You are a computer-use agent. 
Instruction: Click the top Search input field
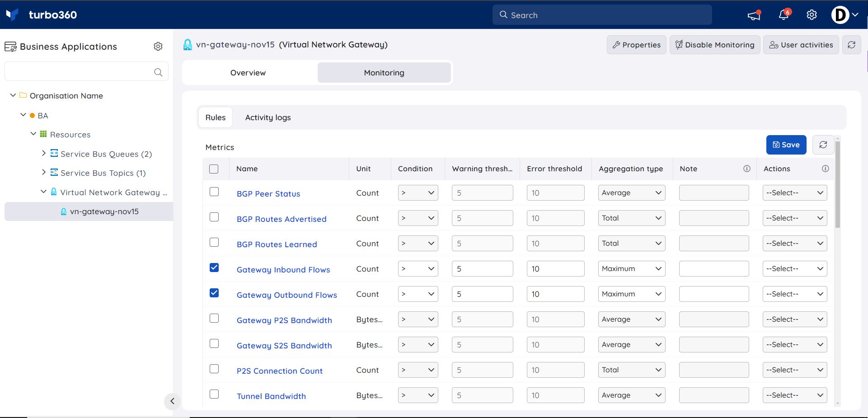pyautogui.click(x=602, y=15)
